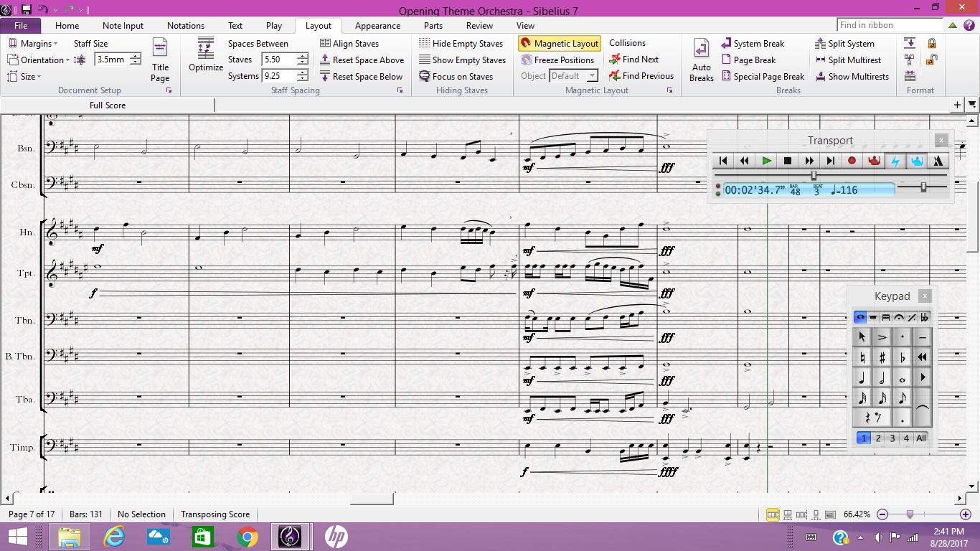Toggle Magnetic Layout button
The width and height of the screenshot is (980, 551).
(x=560, y=44)
